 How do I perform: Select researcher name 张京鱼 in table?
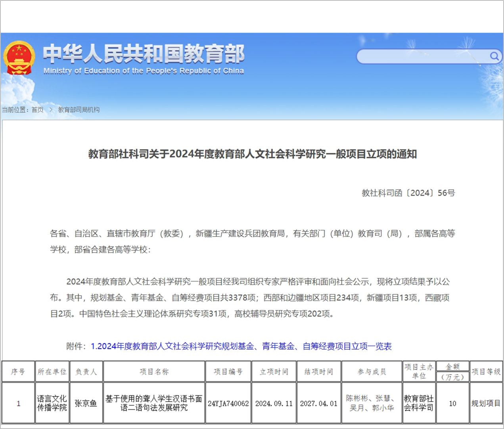tap(86, 404)
